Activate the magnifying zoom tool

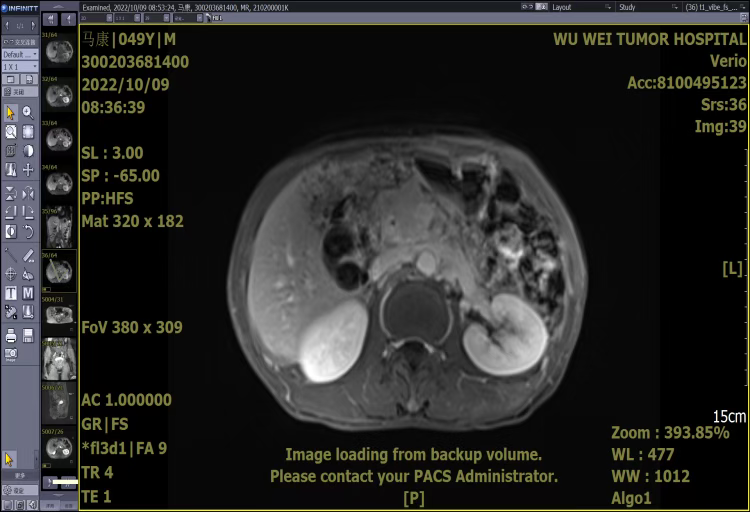tap(28, 112)
